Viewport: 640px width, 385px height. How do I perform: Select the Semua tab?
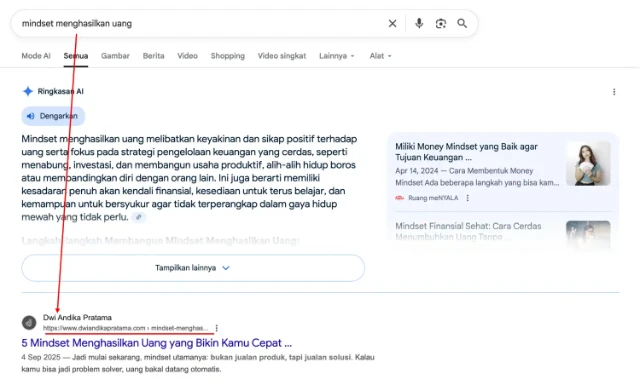pos(76,56)
